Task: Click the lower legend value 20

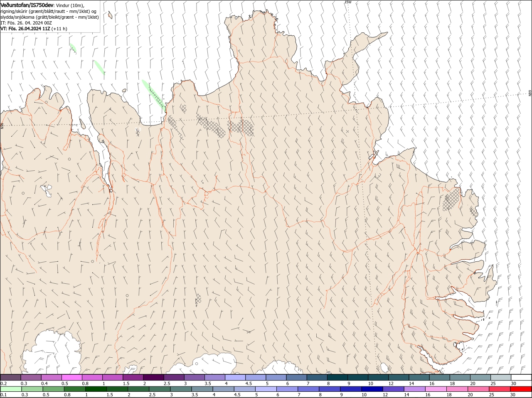Action: (x=470, y=395)
